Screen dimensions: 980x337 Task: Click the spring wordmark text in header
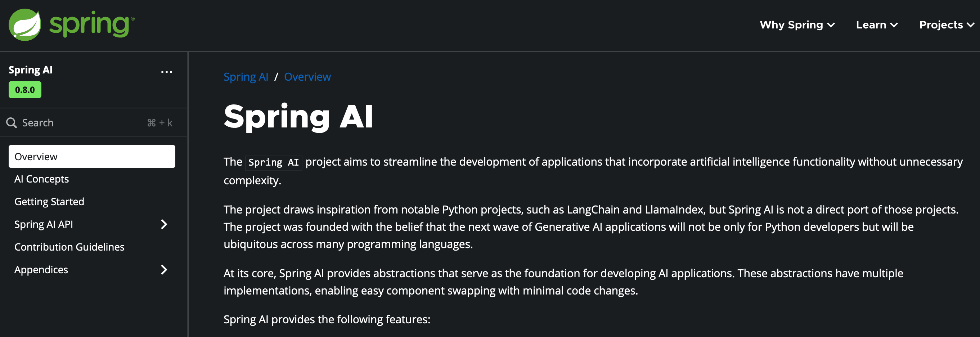(92, 25)
